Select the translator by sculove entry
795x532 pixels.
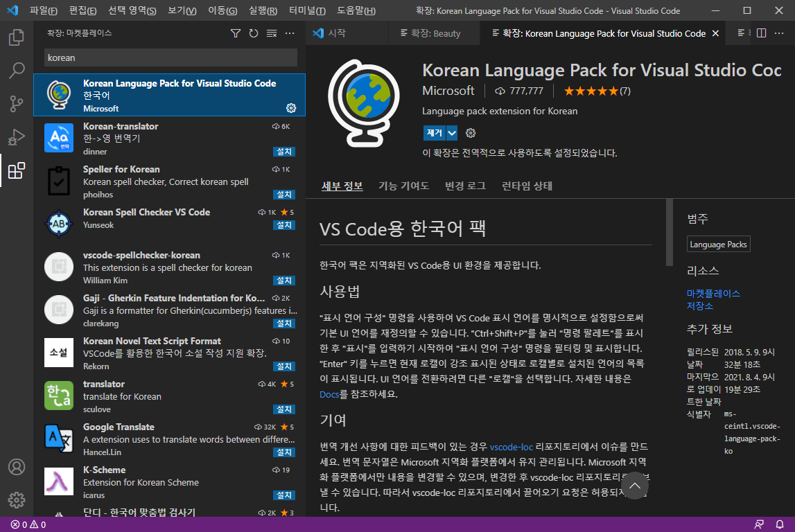click(x=169, y=396)
